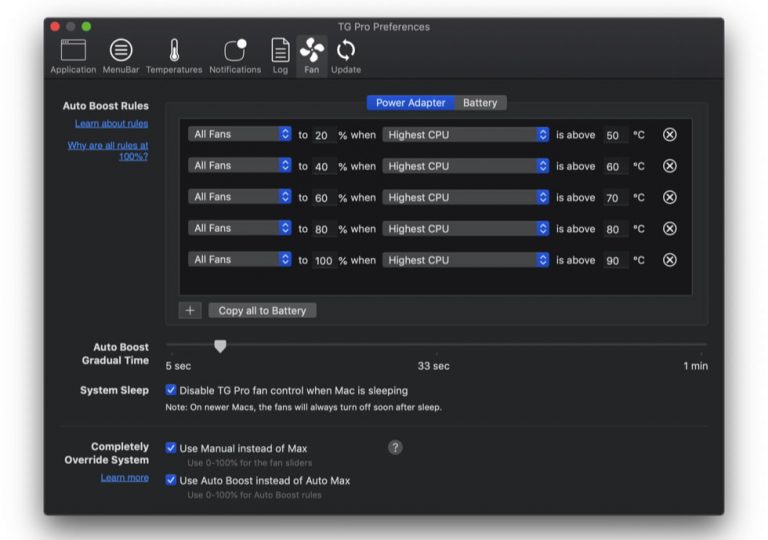The image size is (768, 540).
Task: Open All Fans dropdown in 20% rule
Action: (x=240, y=134)
